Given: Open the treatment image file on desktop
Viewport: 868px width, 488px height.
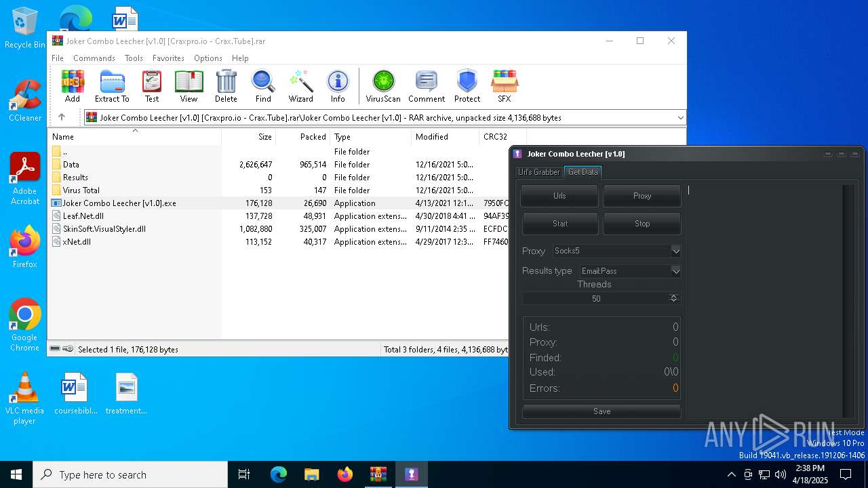Looking at the screenshot, I should pyautogui.click(x=126, y=393).
